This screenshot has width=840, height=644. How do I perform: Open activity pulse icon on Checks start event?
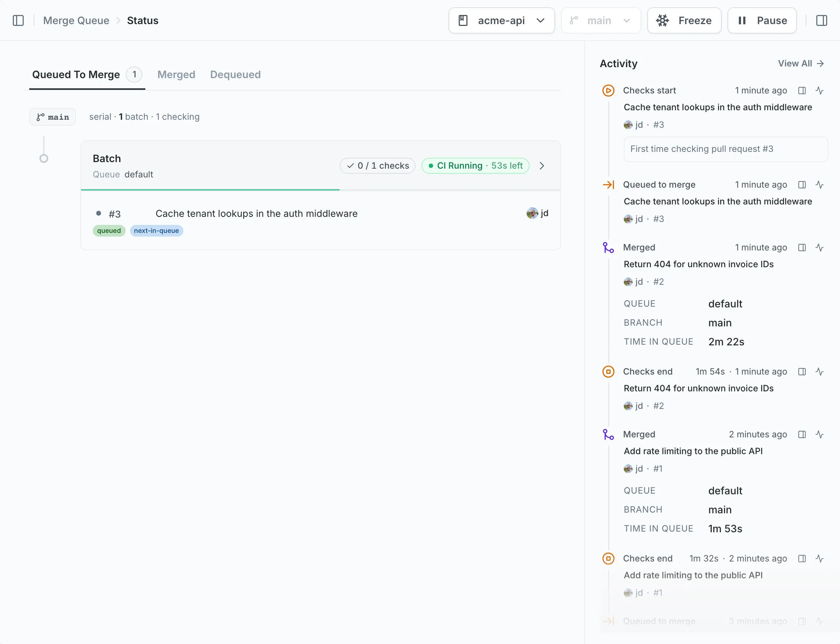[x=820, y=91]
